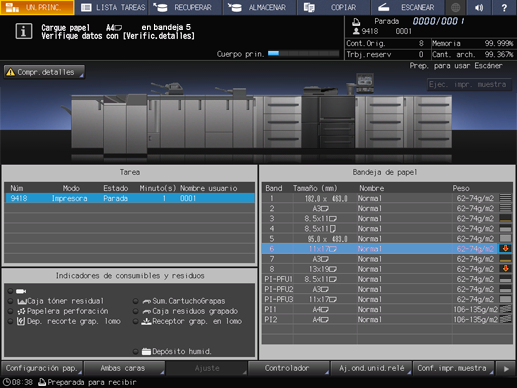This screenshot has width=517, height=388.
Task: Click the red arrow icon on tray 8
Action: click(x=505, y=269)
